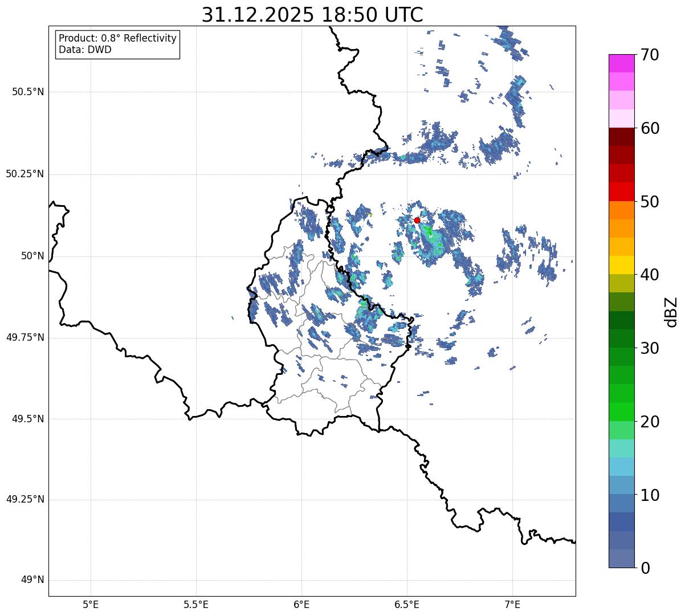Click the latitude label 49°N
Screen dimensions: 685x616
point(32,580)
